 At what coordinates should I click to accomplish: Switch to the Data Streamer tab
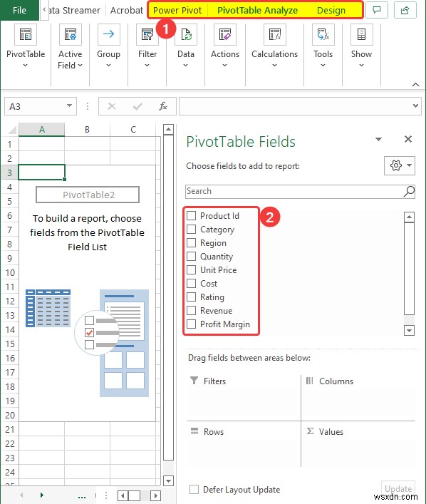73,10
